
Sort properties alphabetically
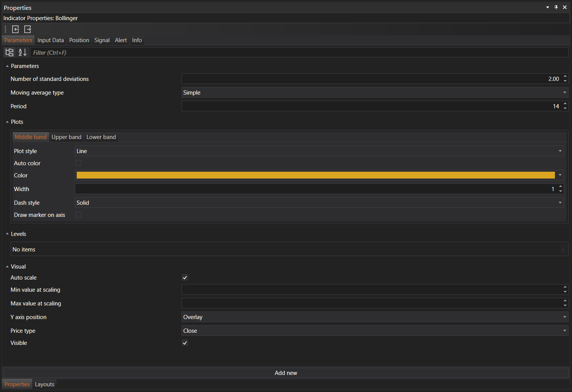pos(23,52)
